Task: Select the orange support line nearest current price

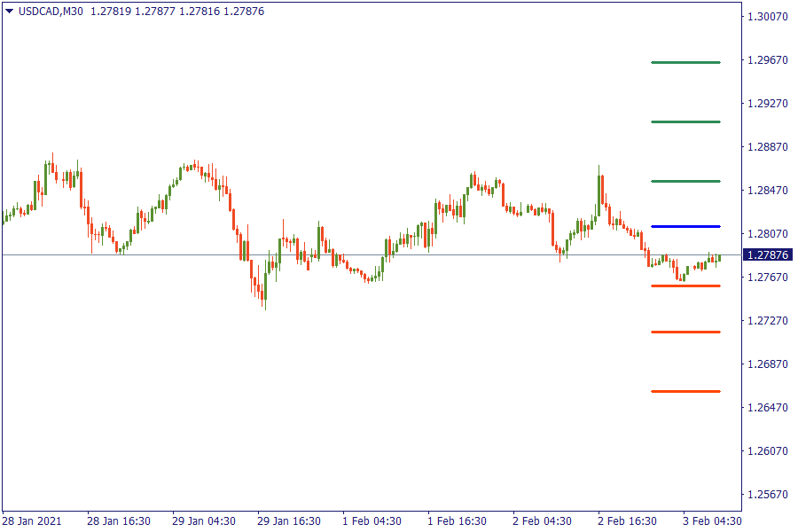Action: 685,286
